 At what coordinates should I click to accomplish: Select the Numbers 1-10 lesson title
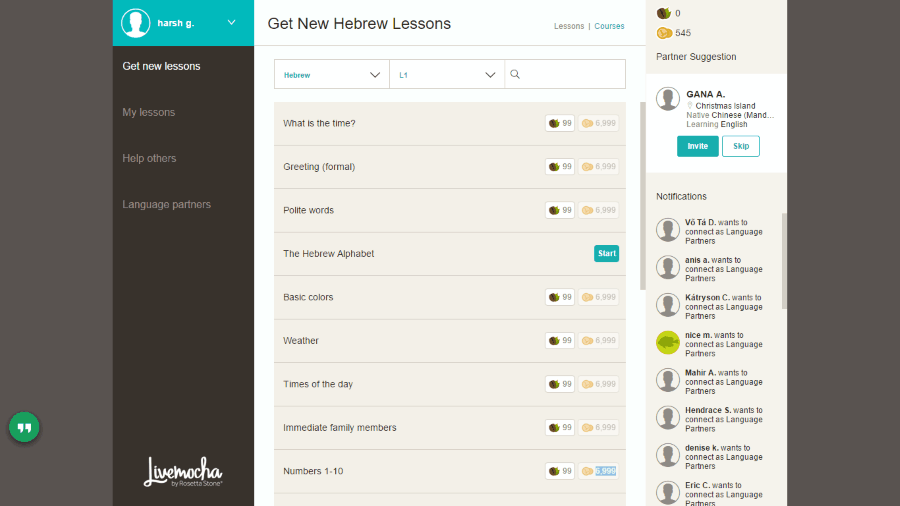(x=313, y=471)
